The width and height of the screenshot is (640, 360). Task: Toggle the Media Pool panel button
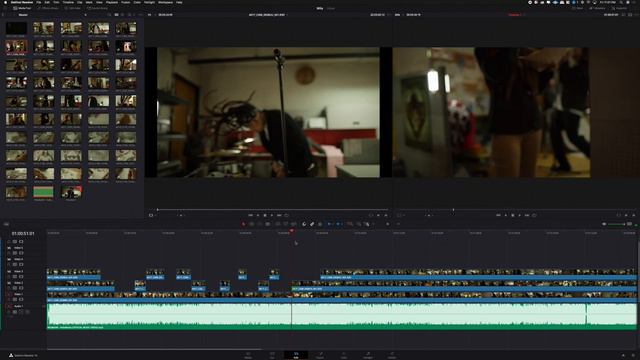pos(22,8)
